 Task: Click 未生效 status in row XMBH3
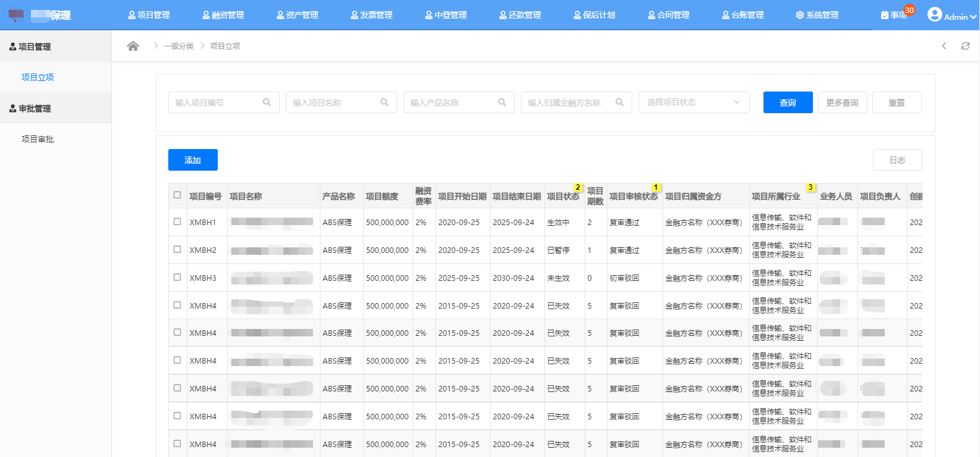(558, 278)
